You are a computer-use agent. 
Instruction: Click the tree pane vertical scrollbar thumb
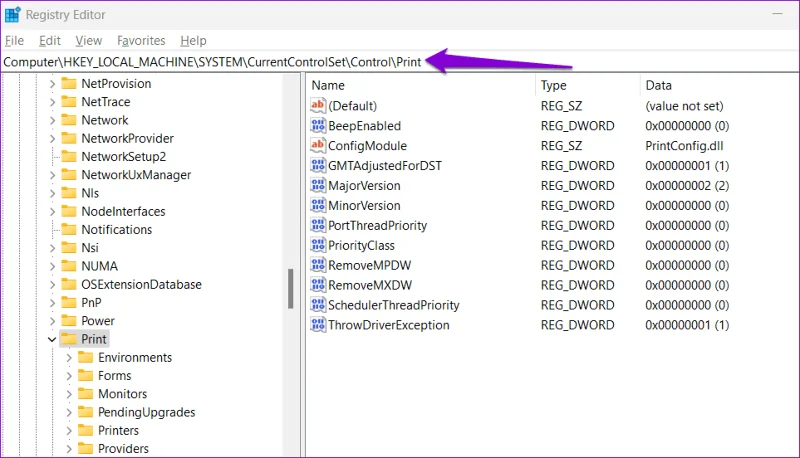pyautogui.click(x=290, y=288)
